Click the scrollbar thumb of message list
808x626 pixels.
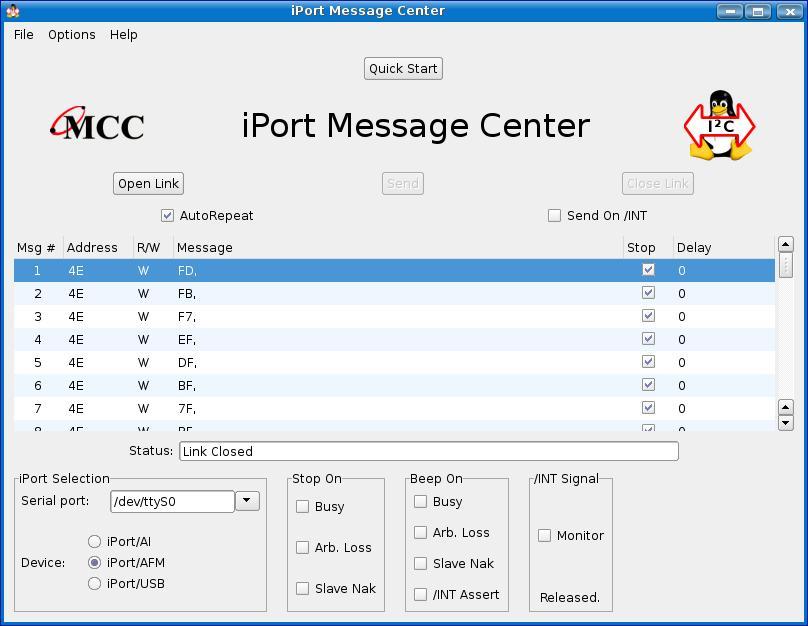[785, 265]
